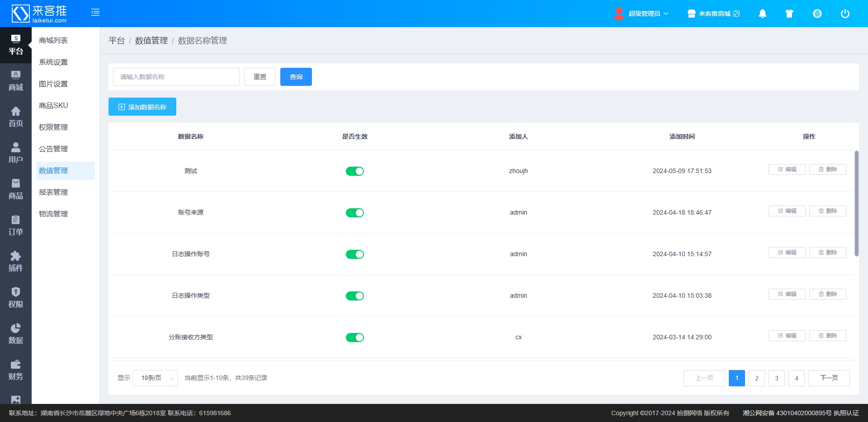Click the power logout icon
Viewport: 868px width, 422px height.
[x=844, y=14]
